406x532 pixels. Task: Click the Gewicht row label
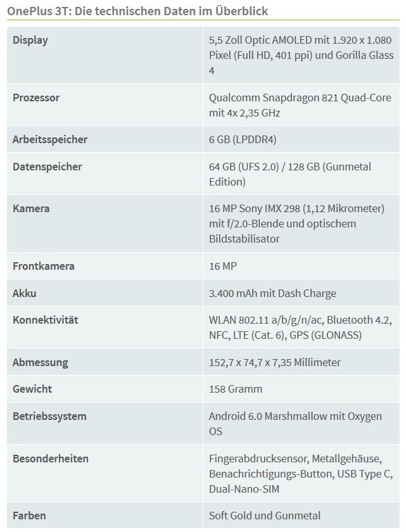[32, 389]
